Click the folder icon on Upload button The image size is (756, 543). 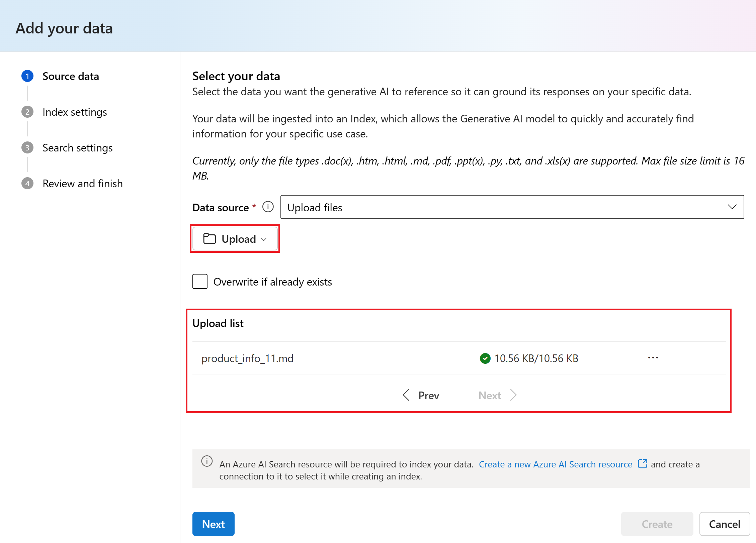tap(209, 239)
